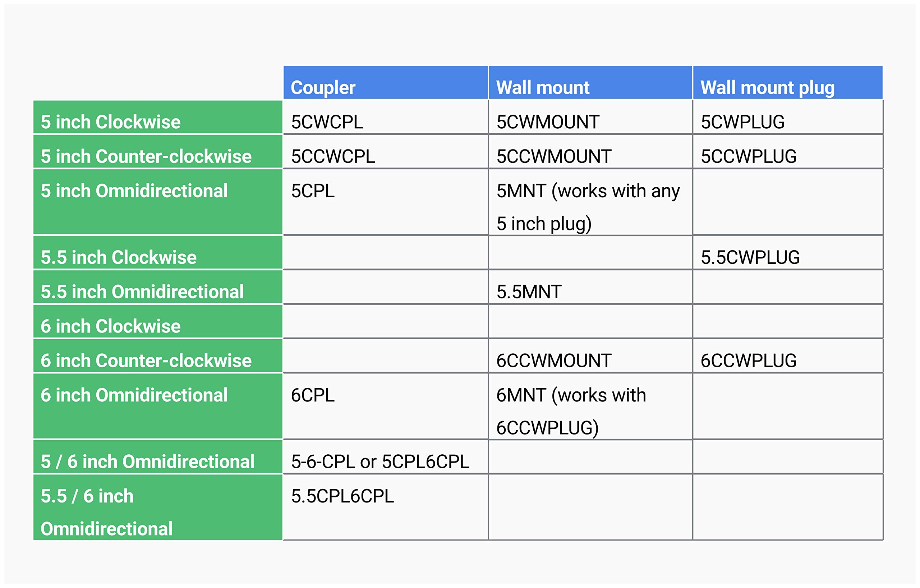Select the 6 inch Counter-clockwise row label
Screen dimensions: 920x588
[x=158, y=355]
